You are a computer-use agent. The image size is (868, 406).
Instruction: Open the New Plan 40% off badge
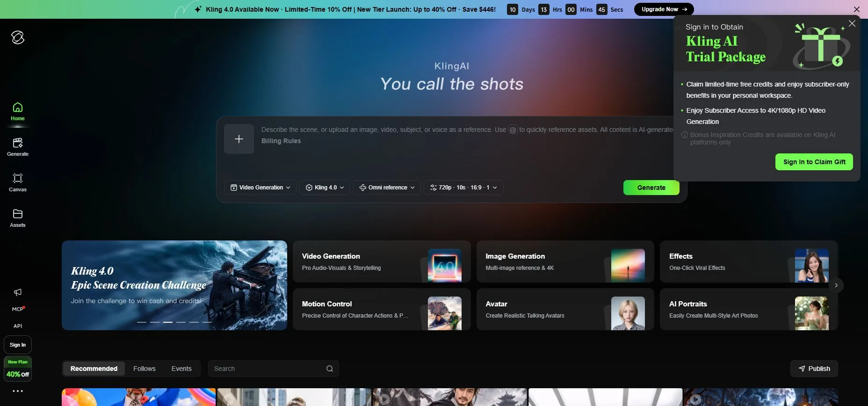18,369
